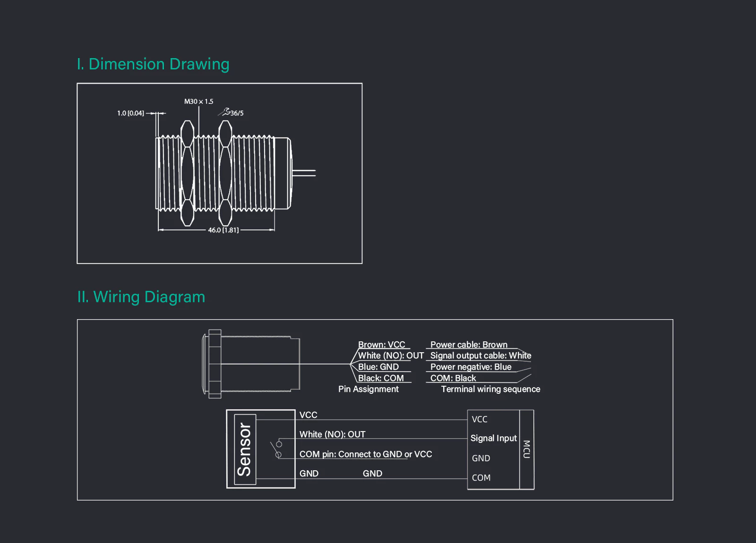Screen dimensions: 756x543
Task: Click 'COM pin: Connect to GND or VCC' note
Action: (366, 454)
